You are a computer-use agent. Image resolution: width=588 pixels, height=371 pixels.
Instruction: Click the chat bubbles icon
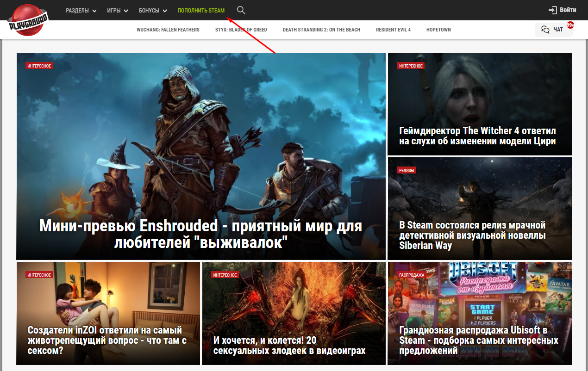pyautogui.click(x=545, y=30)
